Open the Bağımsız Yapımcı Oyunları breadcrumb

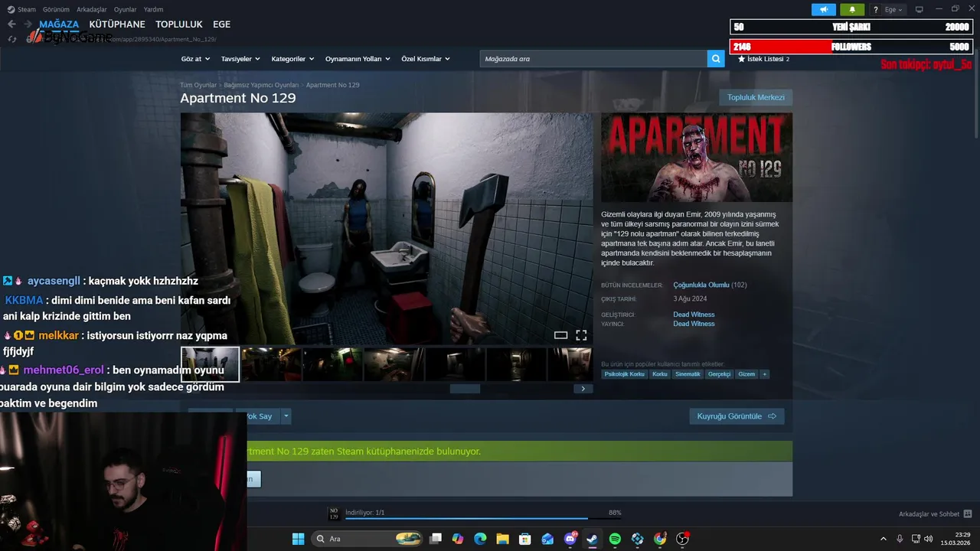[261, 85]
